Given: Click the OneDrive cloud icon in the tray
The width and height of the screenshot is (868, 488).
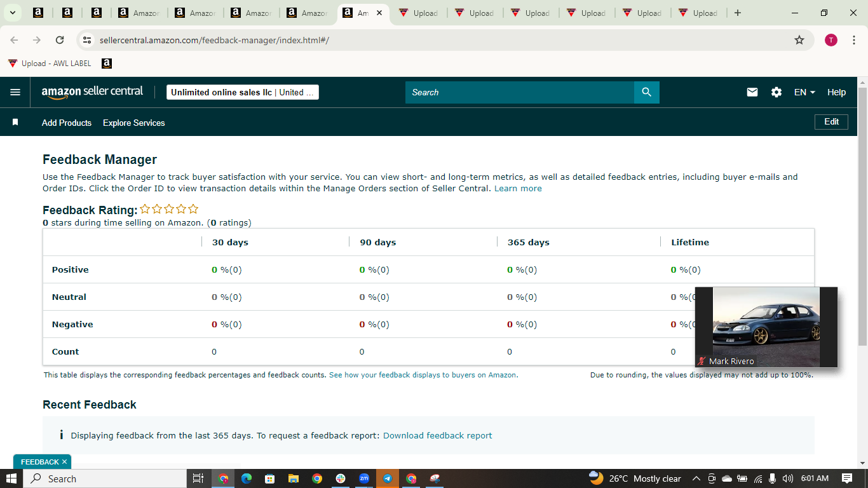Looking at the screenshot, I should 727,478.
